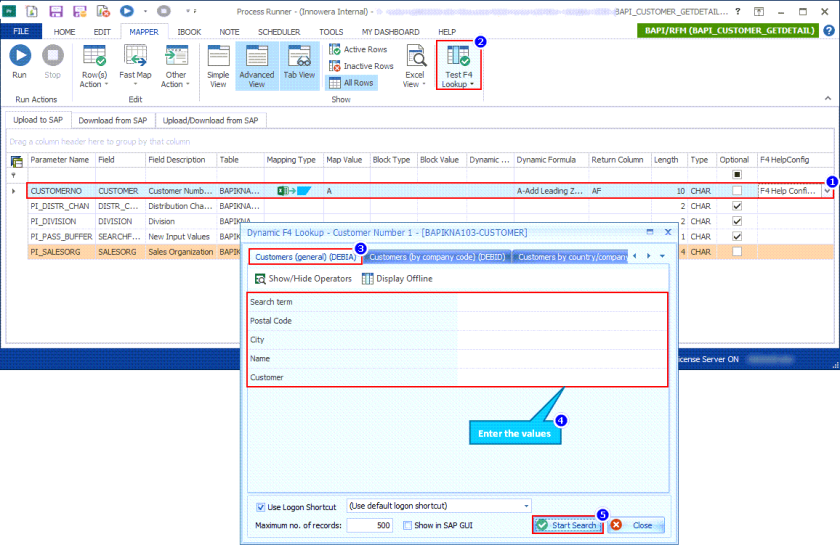Screen dimensions: 840x550
Task: Click close file icon in quick access toolbar
Action: [103, 11]
